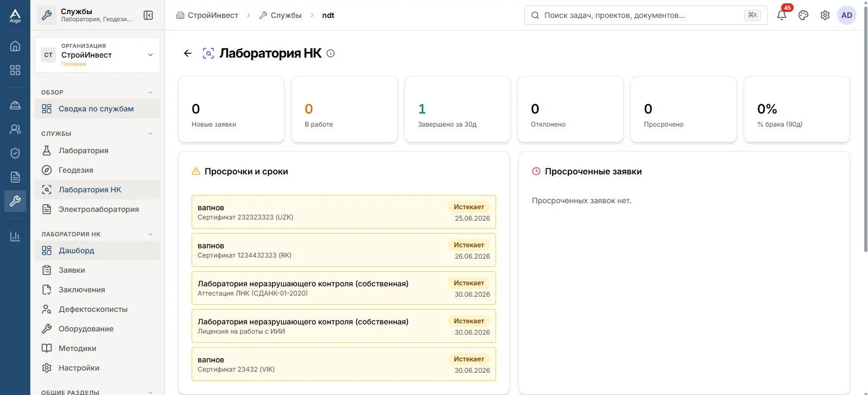The height and width of the screenshot is (395, 868).
Task: Focus the search field for tasks and projects
Action: 646,15
